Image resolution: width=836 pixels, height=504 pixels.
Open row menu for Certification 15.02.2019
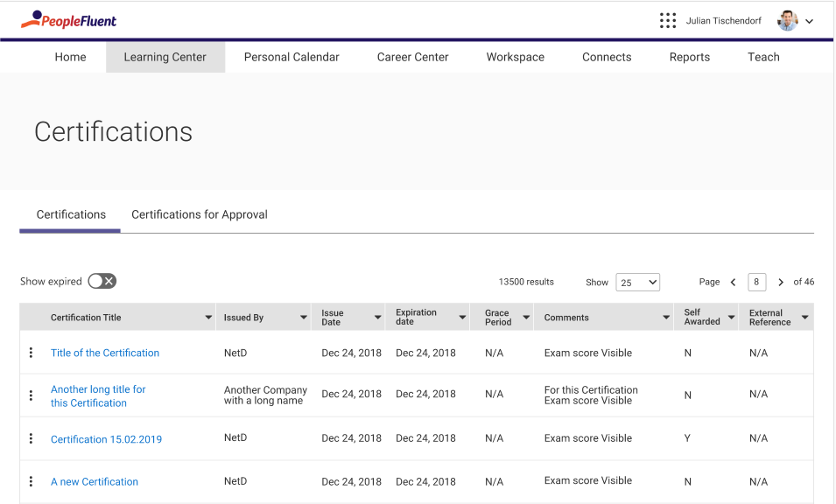(31, 438)
